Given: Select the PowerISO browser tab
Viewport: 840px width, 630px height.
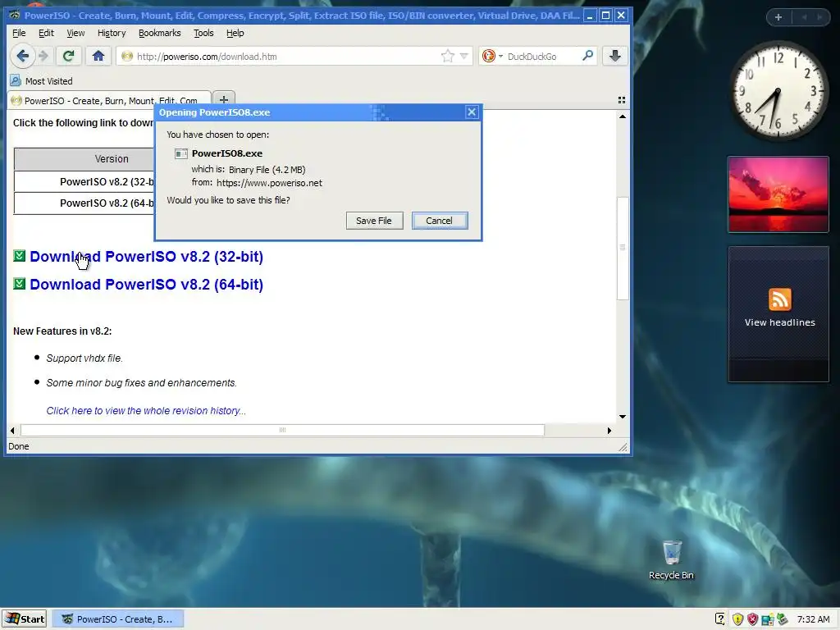Looking at the screenshot, I should (x=107, y=100).
